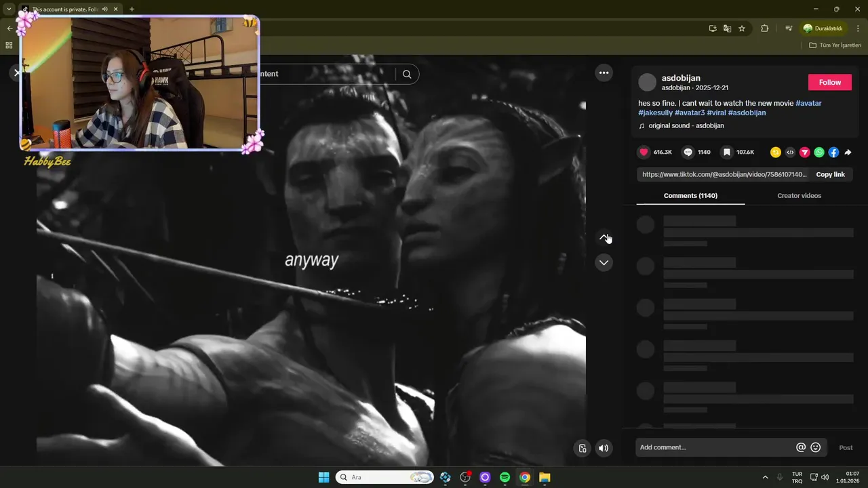Open the #viral hashtag
Image resolution: width=868 pixels, height=488 pixels.
pyautogui.click(x=716, y=113)
